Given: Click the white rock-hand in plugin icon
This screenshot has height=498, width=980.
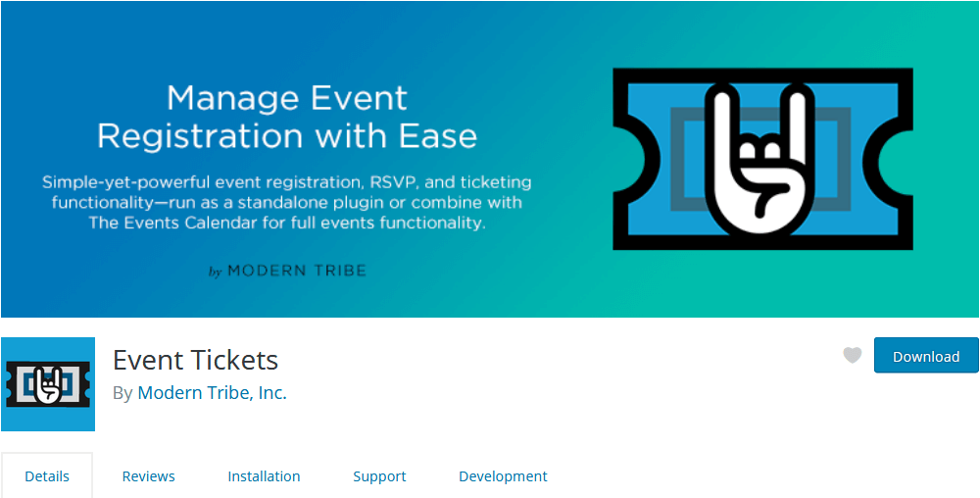Looking at the screenshot, I should click(x=48, y=385).
